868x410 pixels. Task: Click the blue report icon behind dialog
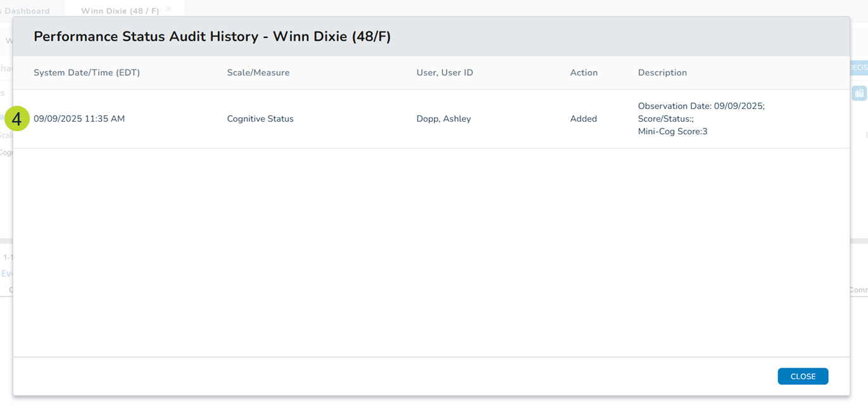[x=859, y=94]
